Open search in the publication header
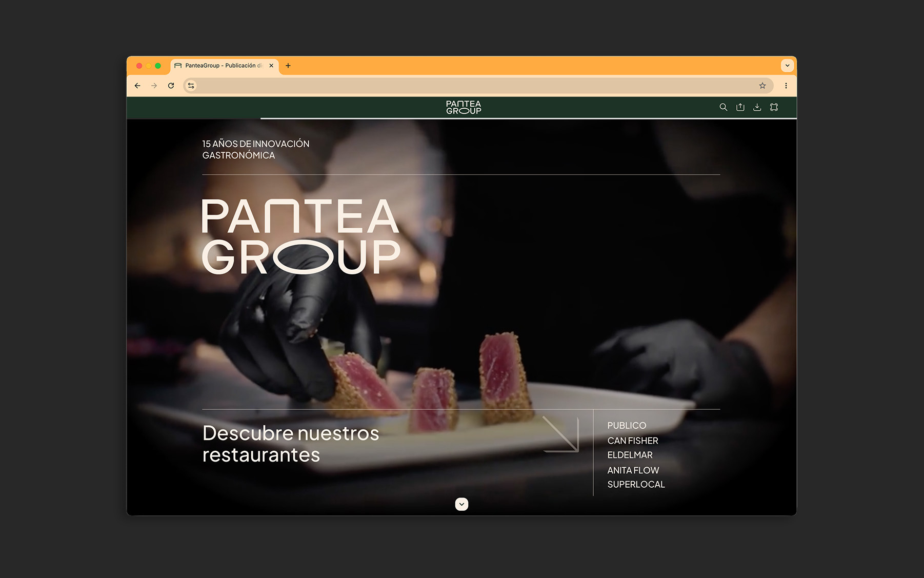Image resolution: width=924 pixels, height=578 pixels. pos(724,107)
